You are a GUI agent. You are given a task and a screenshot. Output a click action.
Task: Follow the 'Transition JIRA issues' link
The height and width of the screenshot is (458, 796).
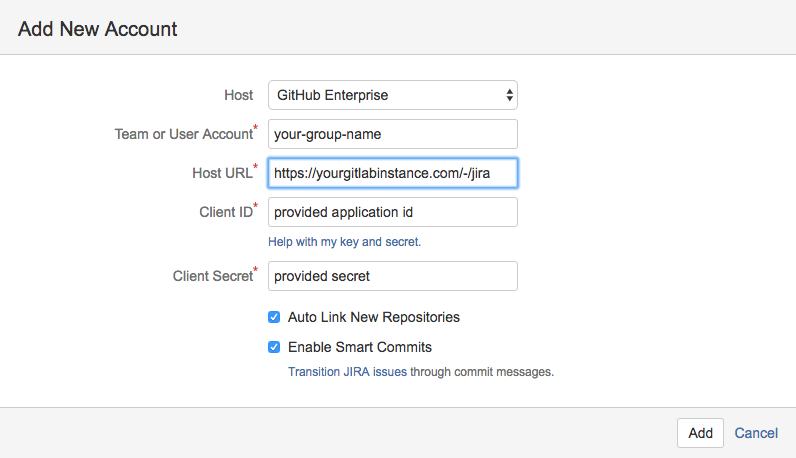(x=333, y=371)
